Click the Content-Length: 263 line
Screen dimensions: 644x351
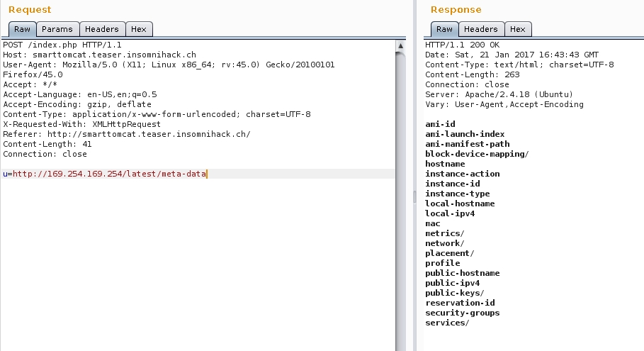coord(473,74)
